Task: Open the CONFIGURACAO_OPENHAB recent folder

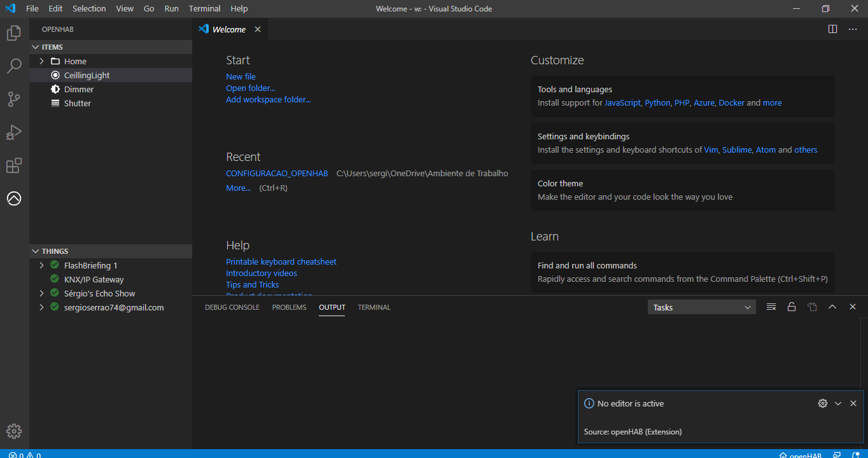Action: [277, 174]
